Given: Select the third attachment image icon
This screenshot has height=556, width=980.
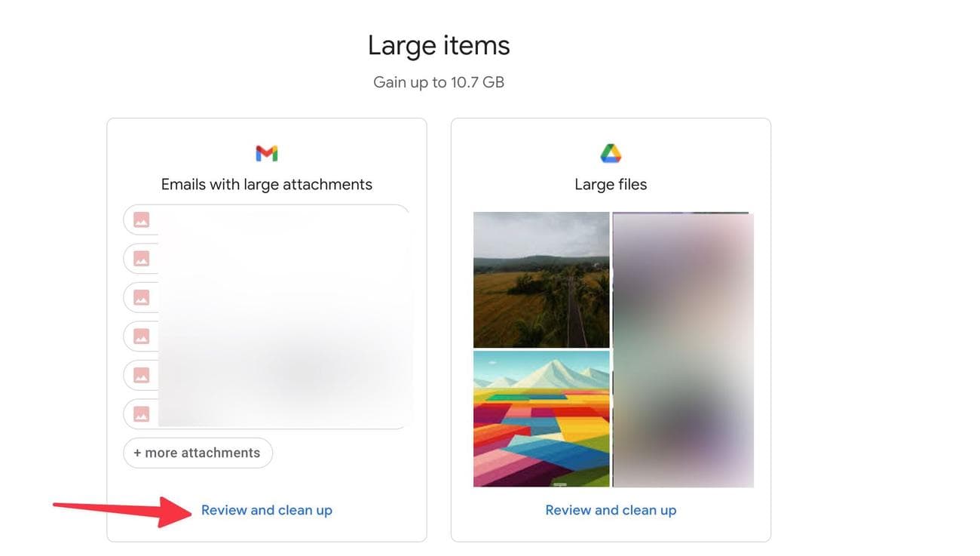Looking at the screenshot, I should click(141, 297).
